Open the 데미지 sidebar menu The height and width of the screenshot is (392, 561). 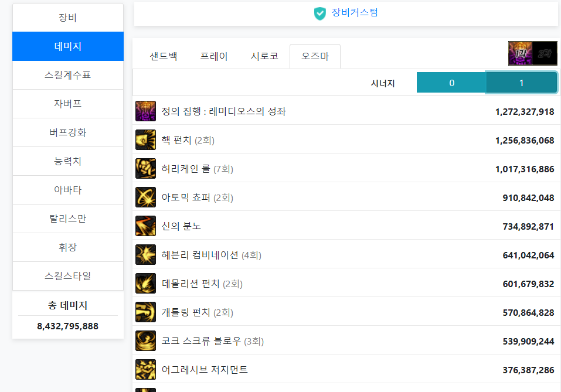click(x=68, y=46)
